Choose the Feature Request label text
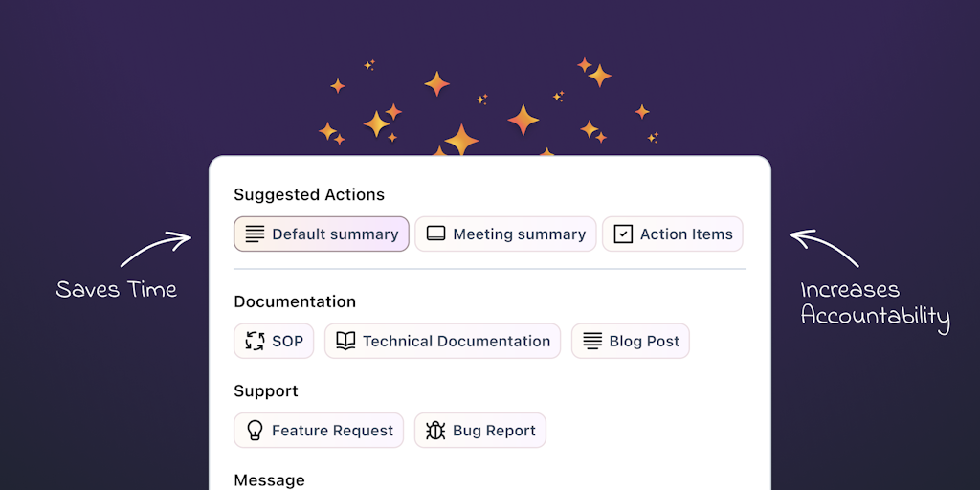Screen dimensions: 980x490 [332, 431]
